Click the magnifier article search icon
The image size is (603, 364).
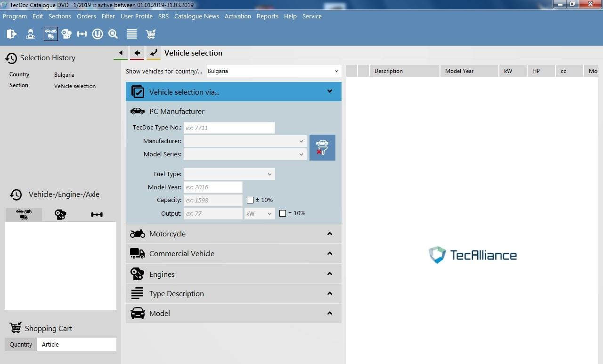click(113, 34)
